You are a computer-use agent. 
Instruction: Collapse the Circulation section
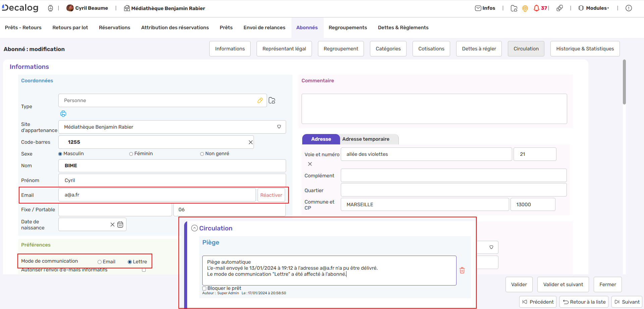coord(195,228)
